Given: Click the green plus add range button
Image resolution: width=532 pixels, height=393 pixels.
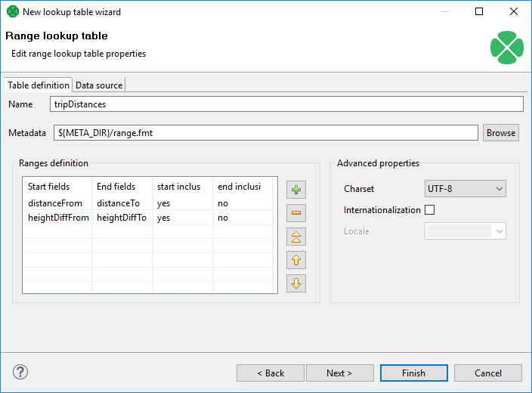Looking at the screenshot, I should point(296,190).
